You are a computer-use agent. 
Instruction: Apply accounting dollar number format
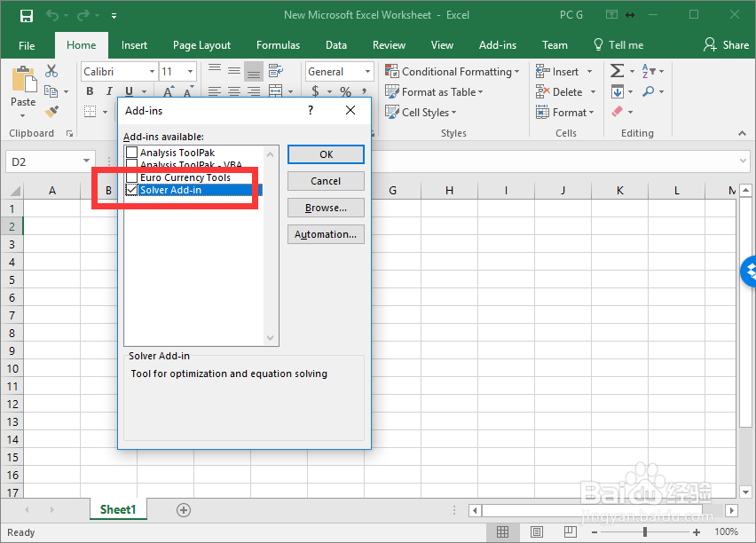click(315, 91)
